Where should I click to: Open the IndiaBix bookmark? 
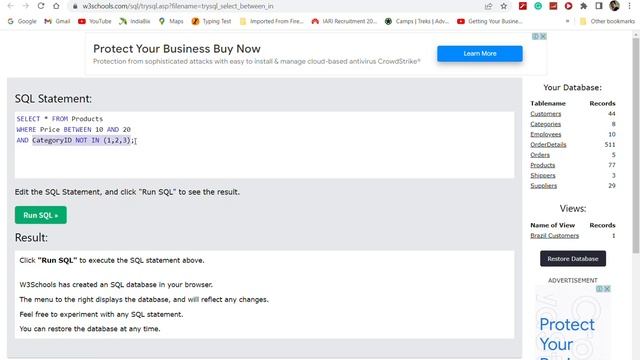135,21
